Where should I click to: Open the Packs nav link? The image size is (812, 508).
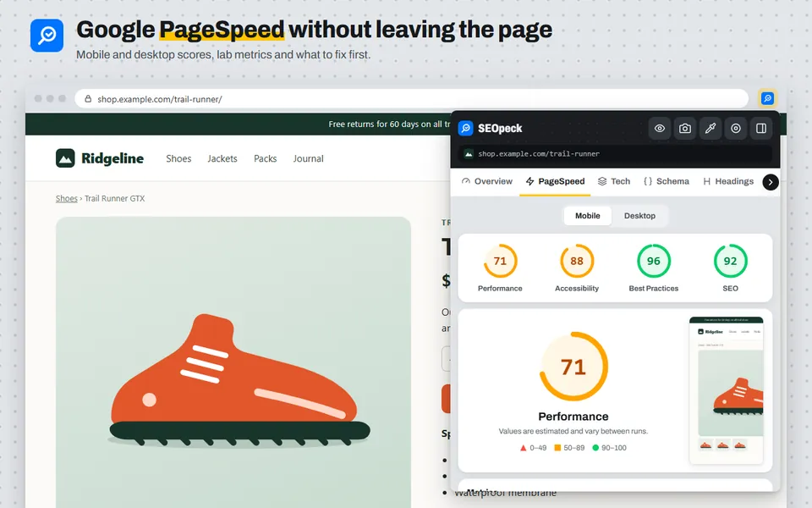click(x=265, y=158)
